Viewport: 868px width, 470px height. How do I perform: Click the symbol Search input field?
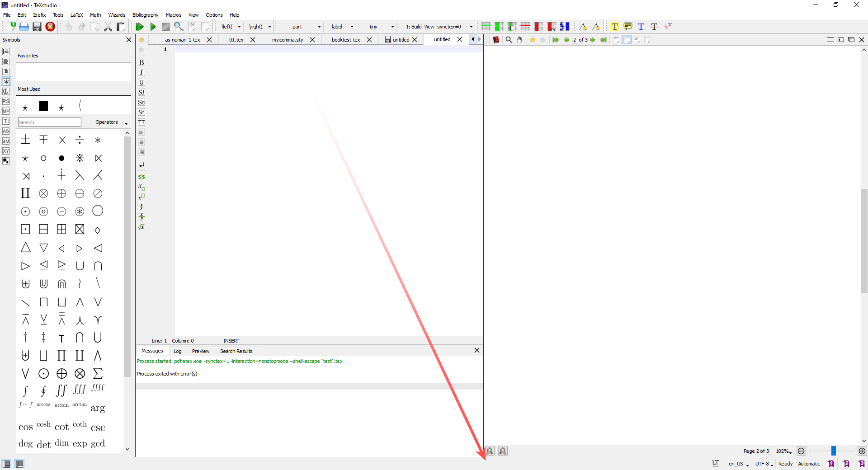[49, 122]
